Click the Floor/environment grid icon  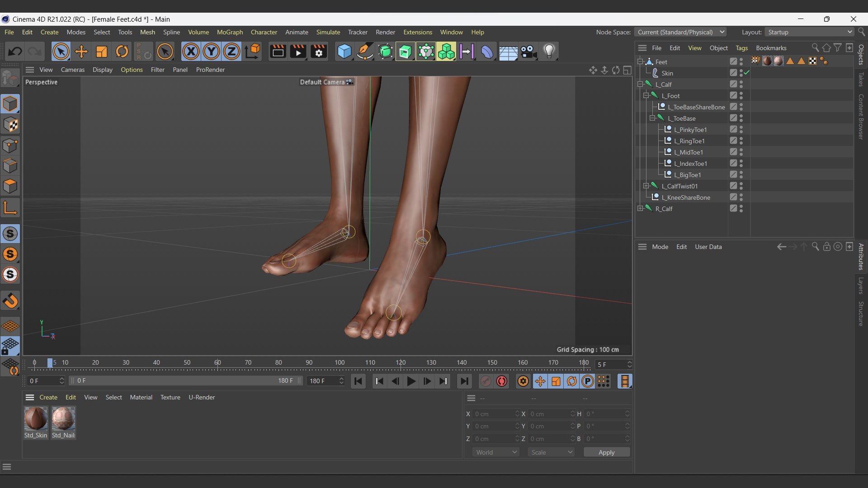[508, 52]
